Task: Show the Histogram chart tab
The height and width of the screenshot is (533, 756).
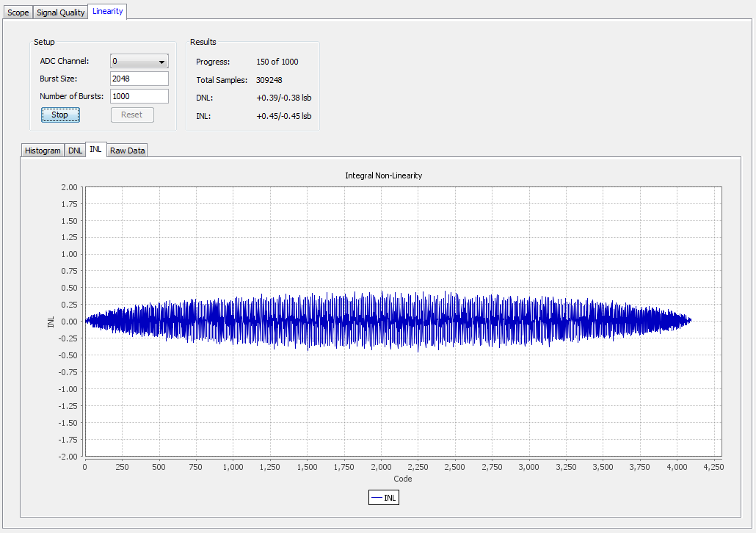Action: tap(43, 151)
